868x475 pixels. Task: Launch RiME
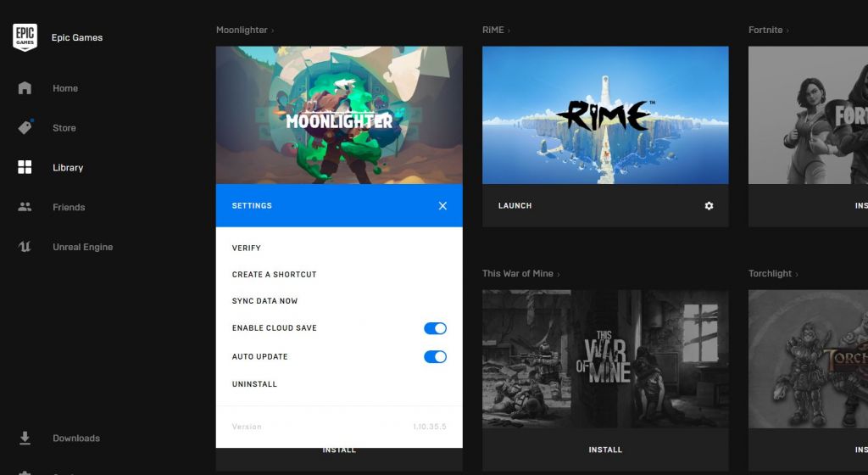tap(515, 205)
